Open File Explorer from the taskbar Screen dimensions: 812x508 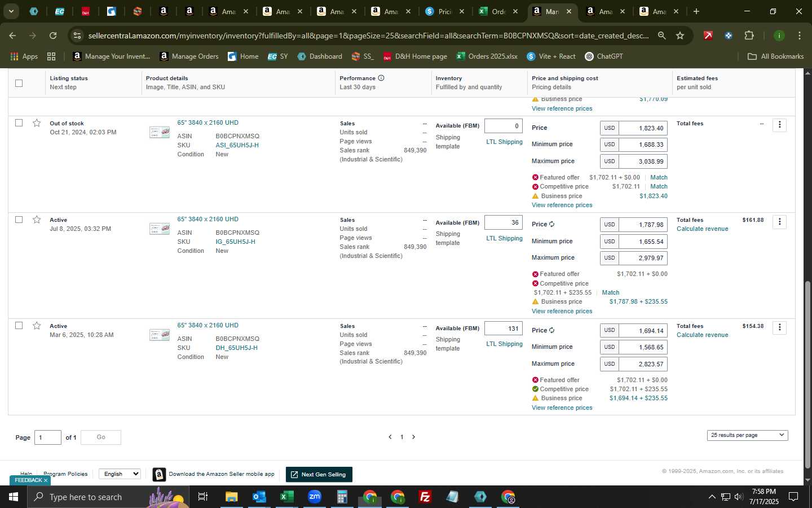tap(232, 497)
